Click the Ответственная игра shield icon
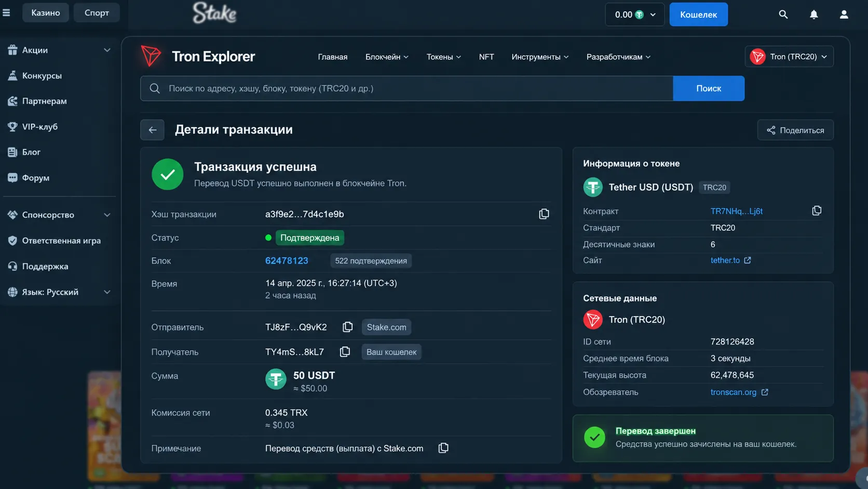This screenshot has height=489, width=868. tap(12, 241)
